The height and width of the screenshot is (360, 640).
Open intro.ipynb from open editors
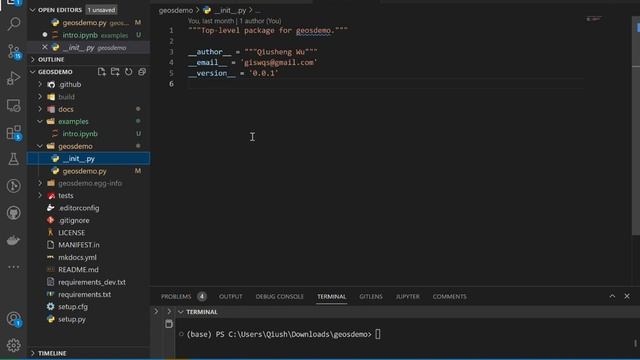coord(88,35)
